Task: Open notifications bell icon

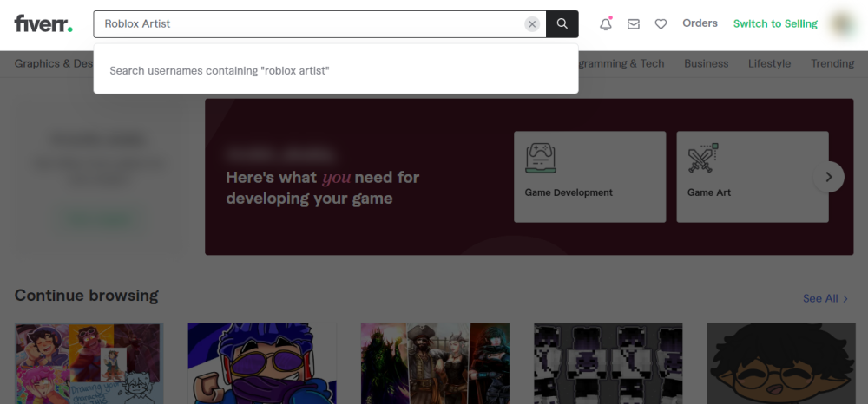Action: tap(606, 23)
